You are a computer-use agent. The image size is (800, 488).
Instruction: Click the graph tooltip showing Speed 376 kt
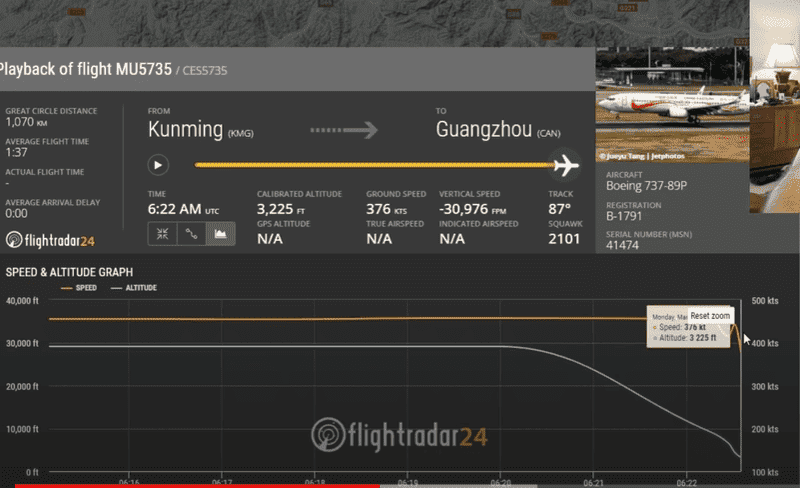pyautogui.click(x=688, y=327)
